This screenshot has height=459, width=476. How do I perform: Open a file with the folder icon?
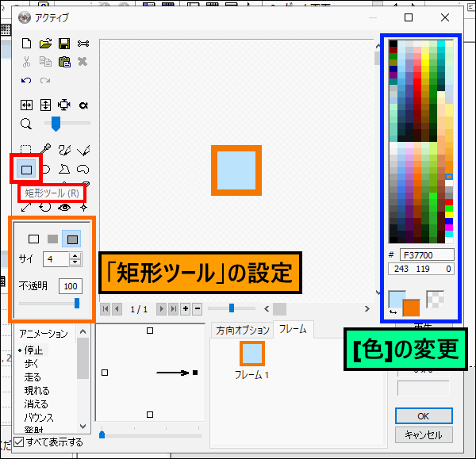coord(45,44)
